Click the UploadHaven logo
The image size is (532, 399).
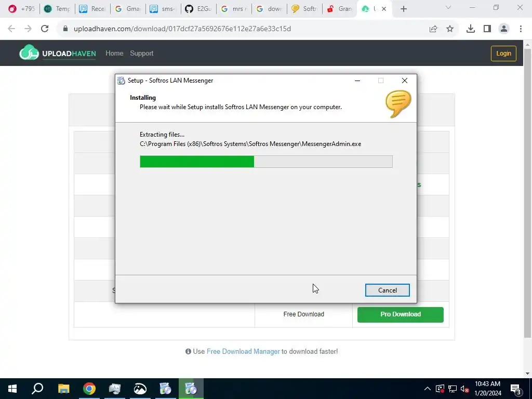tap(58, 52)
